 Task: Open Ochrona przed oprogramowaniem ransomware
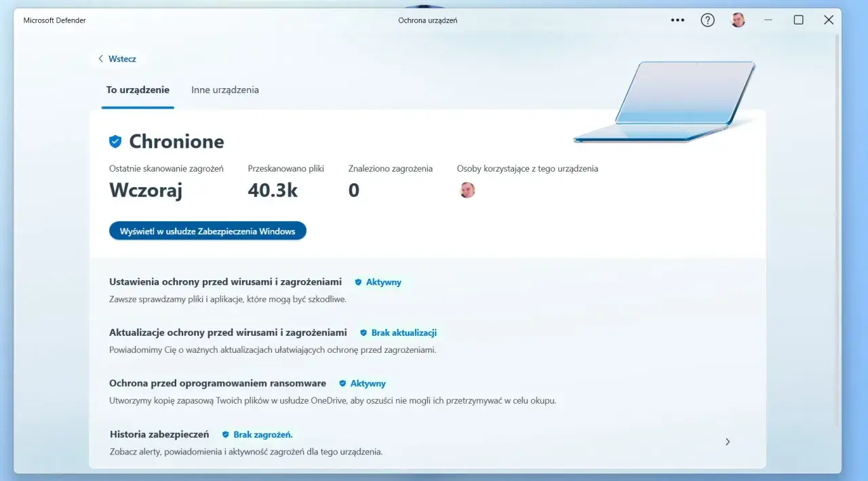tap(218, 383)
